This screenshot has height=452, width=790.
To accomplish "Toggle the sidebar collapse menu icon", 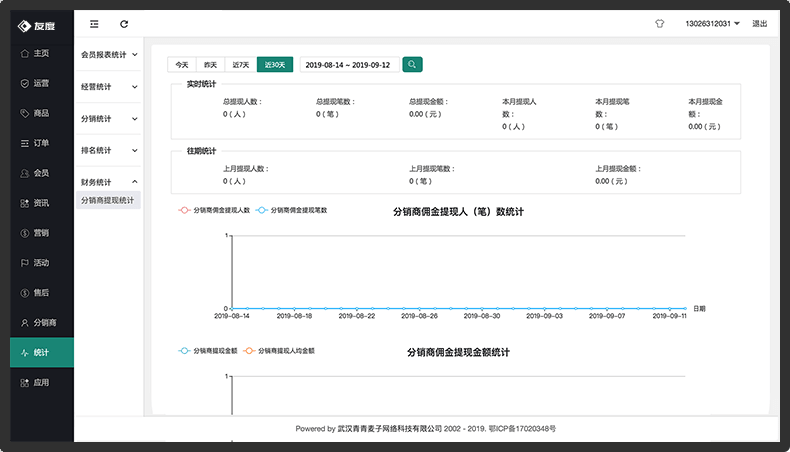I will click(x=94, y=24).
